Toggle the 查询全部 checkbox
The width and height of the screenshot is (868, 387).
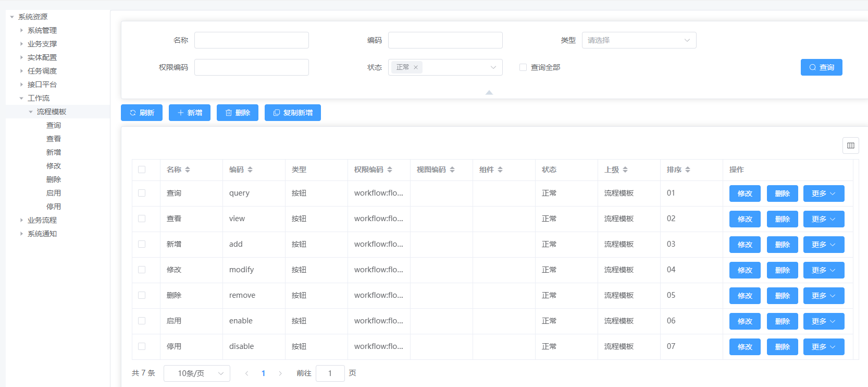pyautogui.click(x=523, y=67)
